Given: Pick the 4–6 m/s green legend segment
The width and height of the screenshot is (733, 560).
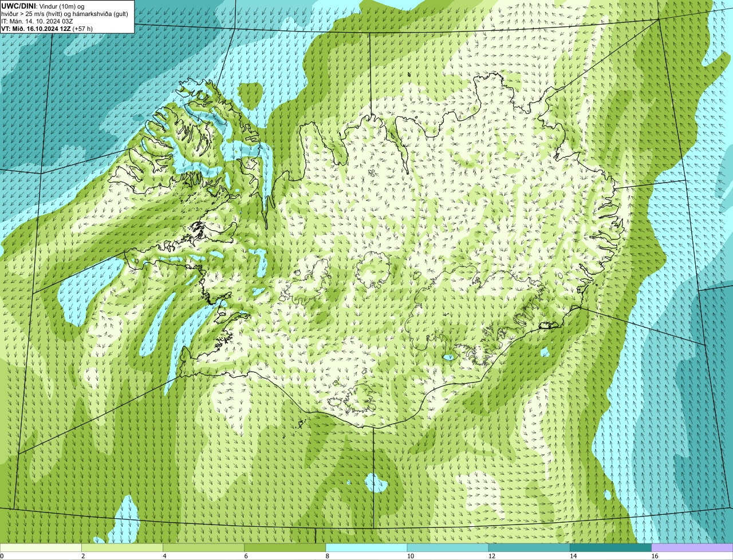Looking at the screenshot, I should 203,547.
